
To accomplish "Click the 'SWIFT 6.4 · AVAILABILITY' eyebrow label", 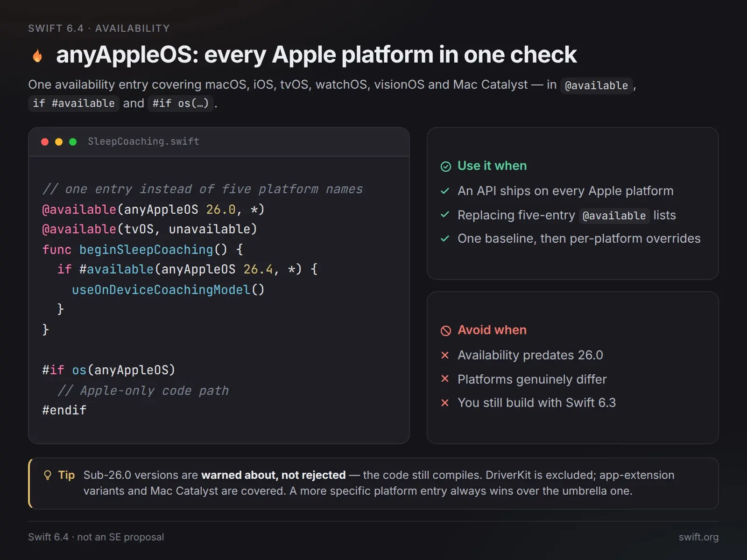I will pyautogui.click(x=99, y=28).
